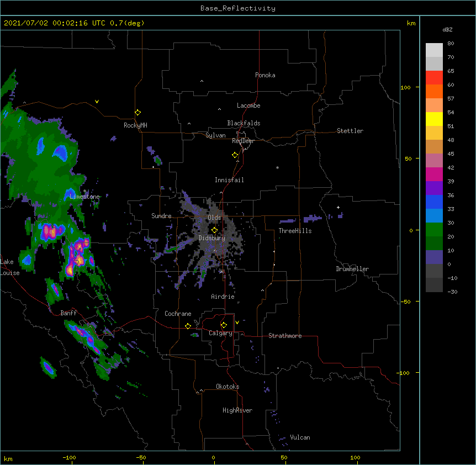This screenshot has width=476, height=465.
Task: Select the yellow diamond marker between Olds and Didsbury
Action: coord(214,230)
